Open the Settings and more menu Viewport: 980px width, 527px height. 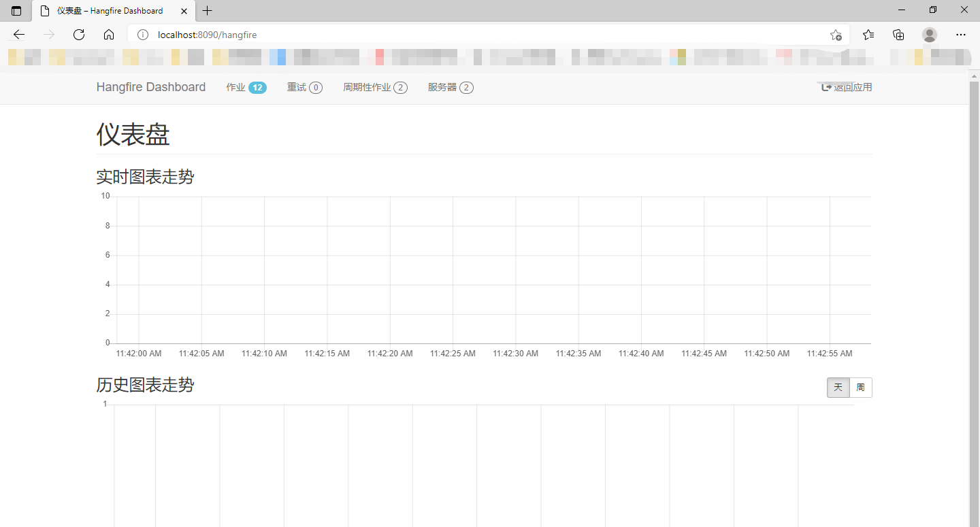click(x=961, y=35)
